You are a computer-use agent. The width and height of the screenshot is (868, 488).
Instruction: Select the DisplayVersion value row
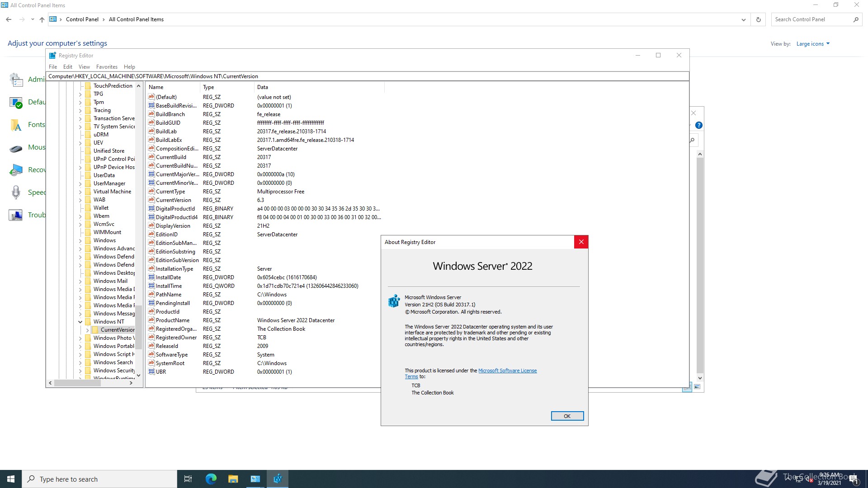(265, 226)
